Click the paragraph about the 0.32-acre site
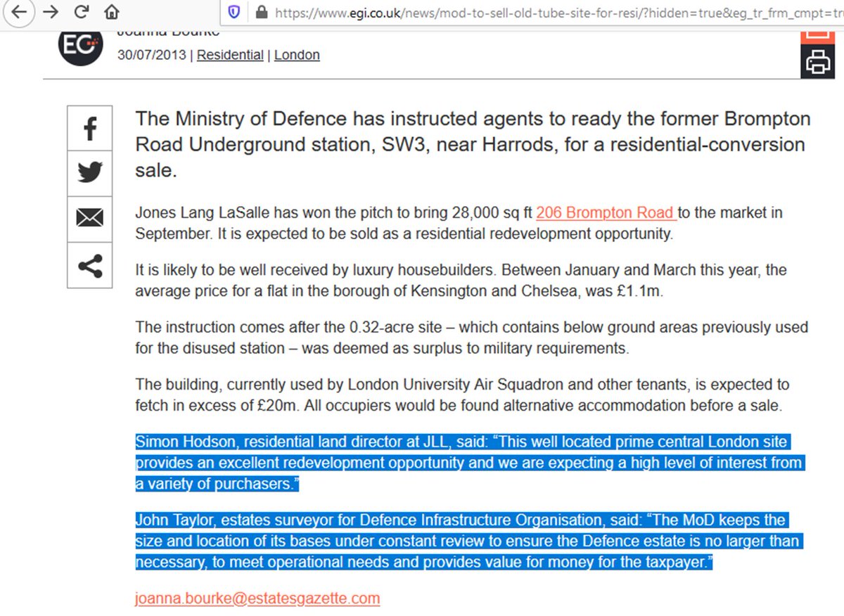Image resolution: width=844 pixels, height=616 pixels. click(x=471, y=338)
